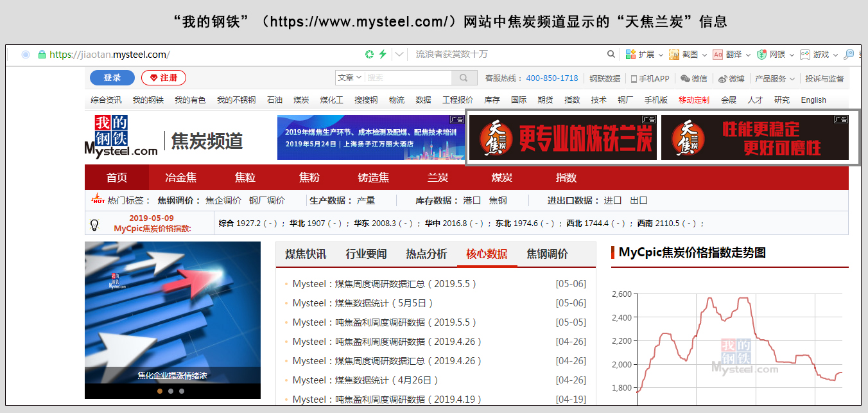The width and height of the screenshot is (868, 413).
Task: Switch to the 热点分析 tab
Action: pos(426,254)
